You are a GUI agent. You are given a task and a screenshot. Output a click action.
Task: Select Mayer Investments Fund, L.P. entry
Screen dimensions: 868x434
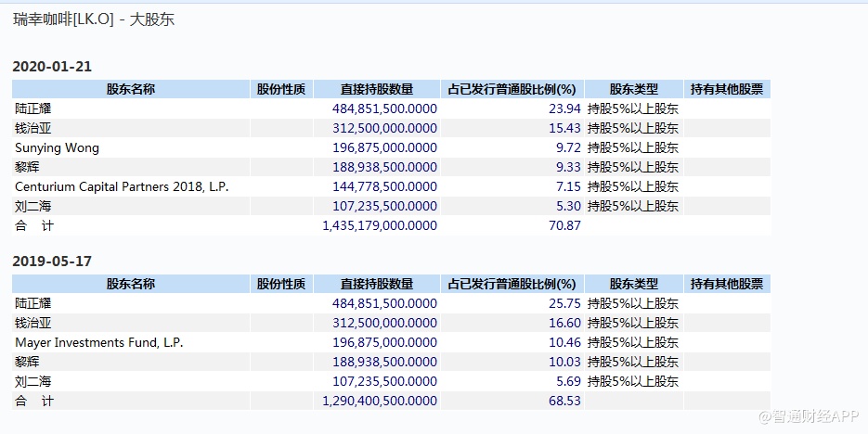pos(98,342)
